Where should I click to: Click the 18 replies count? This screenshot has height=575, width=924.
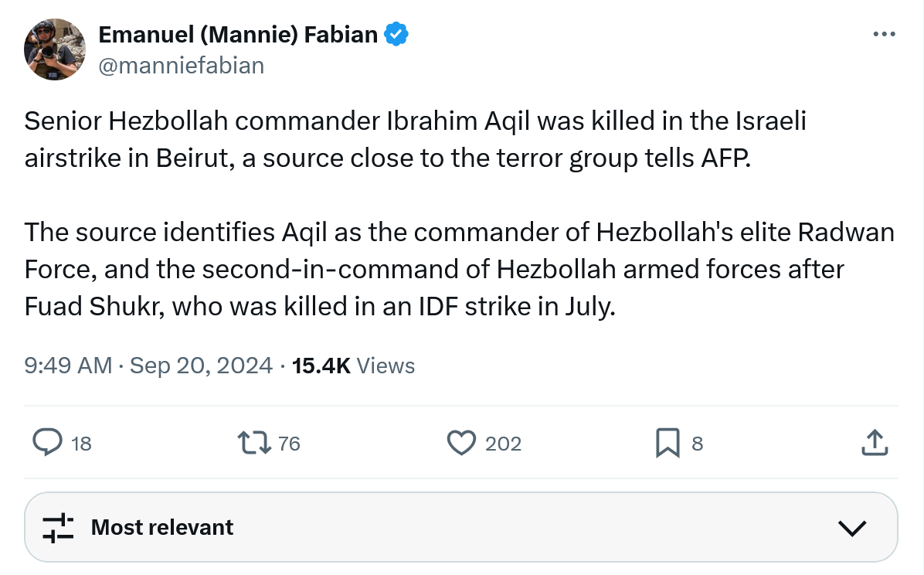tap(81, 444)
